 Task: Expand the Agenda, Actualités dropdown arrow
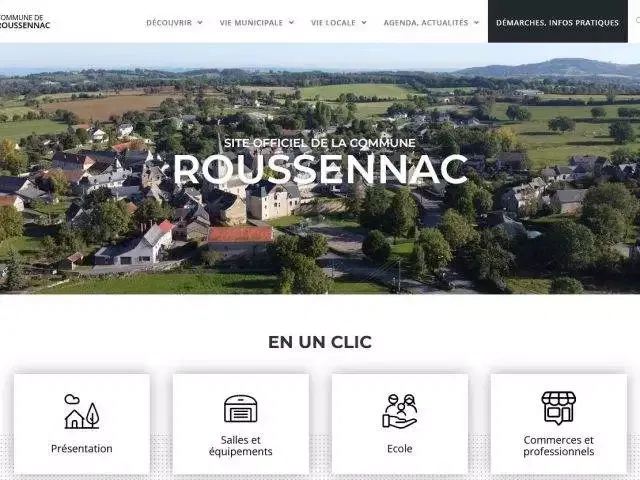point(476,22)
